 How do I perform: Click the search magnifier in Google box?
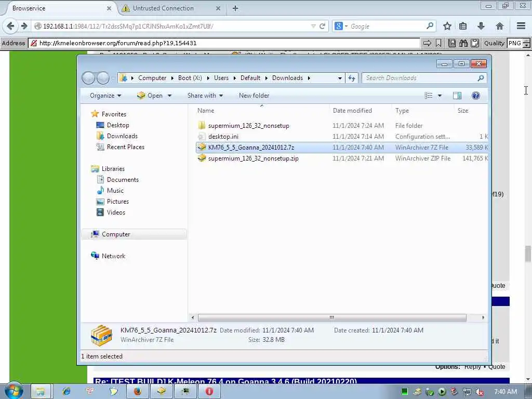pos(430,26)
